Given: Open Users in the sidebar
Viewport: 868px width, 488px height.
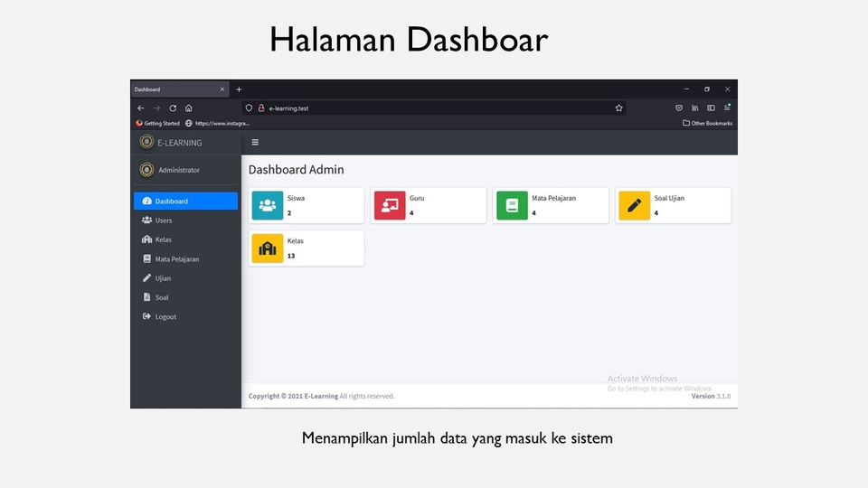Looking at the screenshot, I should (185, 221).
